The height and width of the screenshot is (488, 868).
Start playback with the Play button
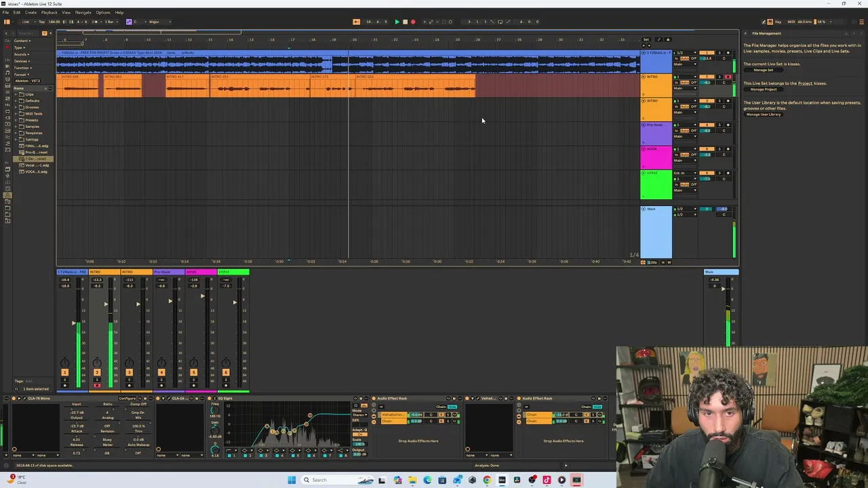click(x=397, y=22)
